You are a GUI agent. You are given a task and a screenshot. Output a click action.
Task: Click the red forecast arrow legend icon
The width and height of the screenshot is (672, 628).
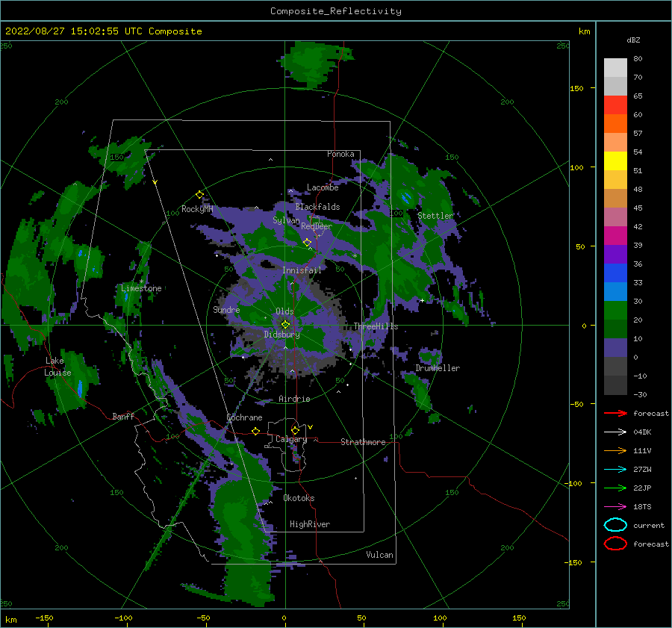615,413
